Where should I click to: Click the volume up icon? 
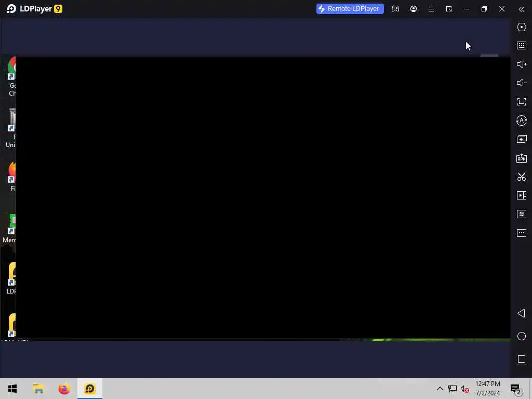tap(522, 64)
